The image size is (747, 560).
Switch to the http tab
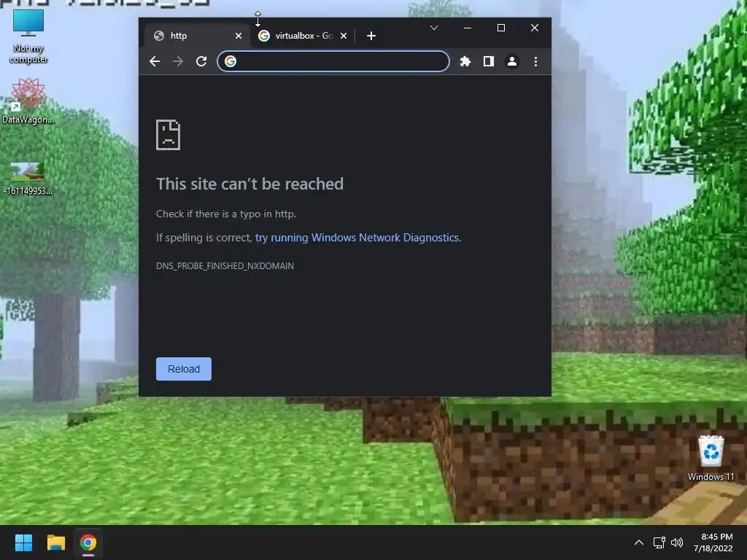(x=197, y=36)
